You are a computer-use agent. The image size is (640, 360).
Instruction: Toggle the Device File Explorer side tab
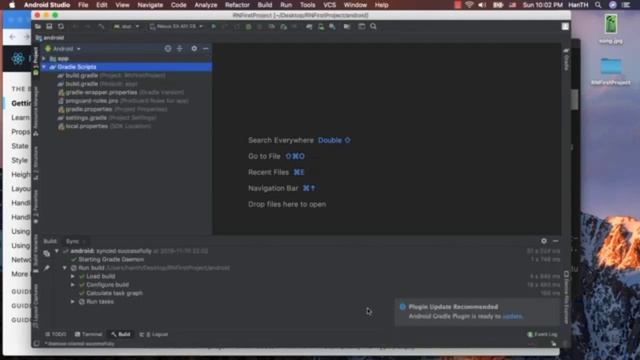(x=566, y=297)
